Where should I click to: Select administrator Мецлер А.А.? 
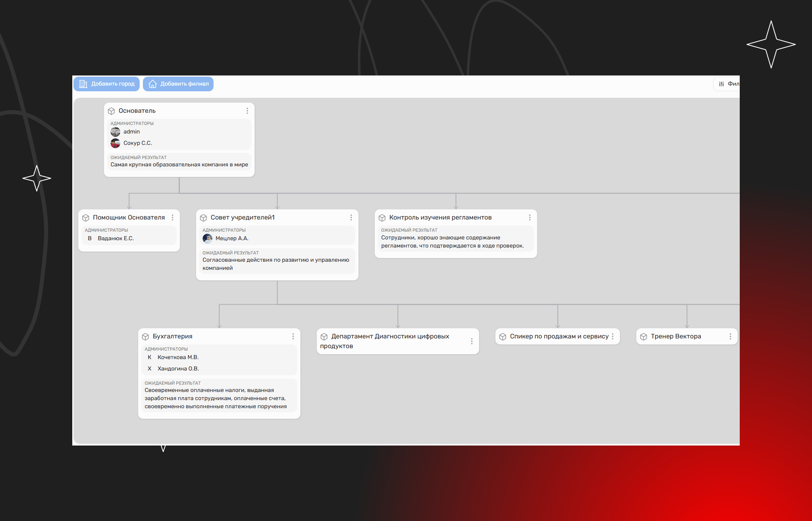(231, 239)
